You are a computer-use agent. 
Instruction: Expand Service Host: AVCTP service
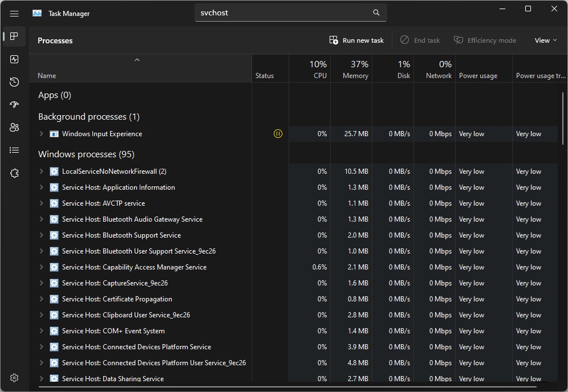point(41,203)
